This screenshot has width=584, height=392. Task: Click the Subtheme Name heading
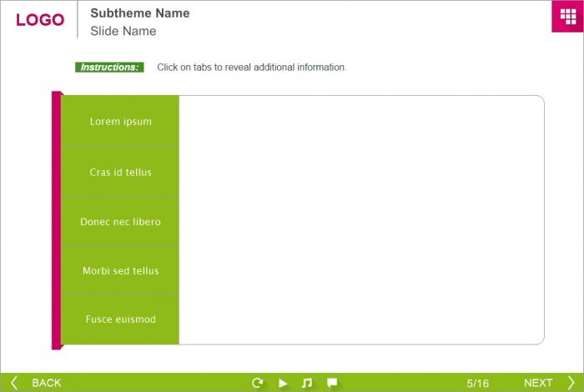(139, 13)
